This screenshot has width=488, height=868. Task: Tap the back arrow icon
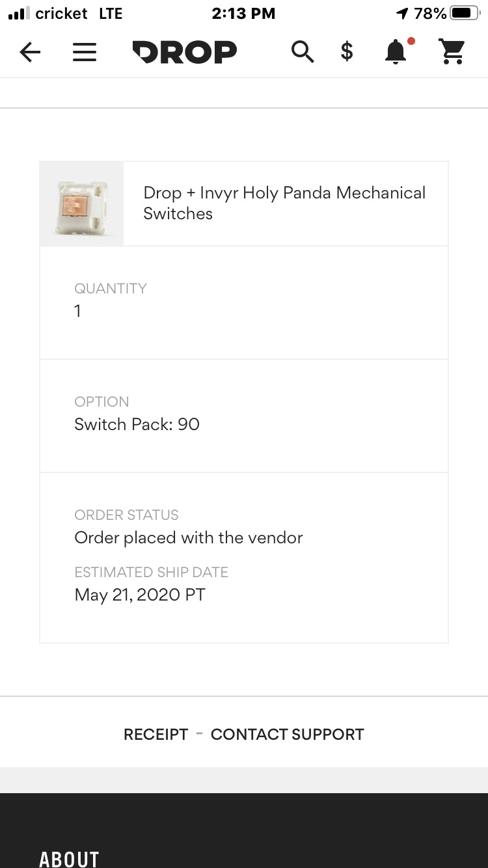pyautogui.click(x=30, y=52)
